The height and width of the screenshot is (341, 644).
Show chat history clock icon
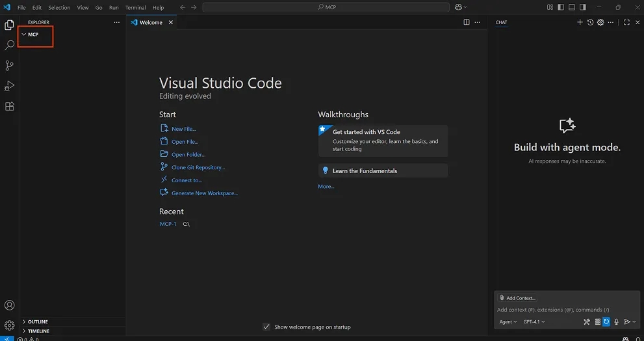590,22
